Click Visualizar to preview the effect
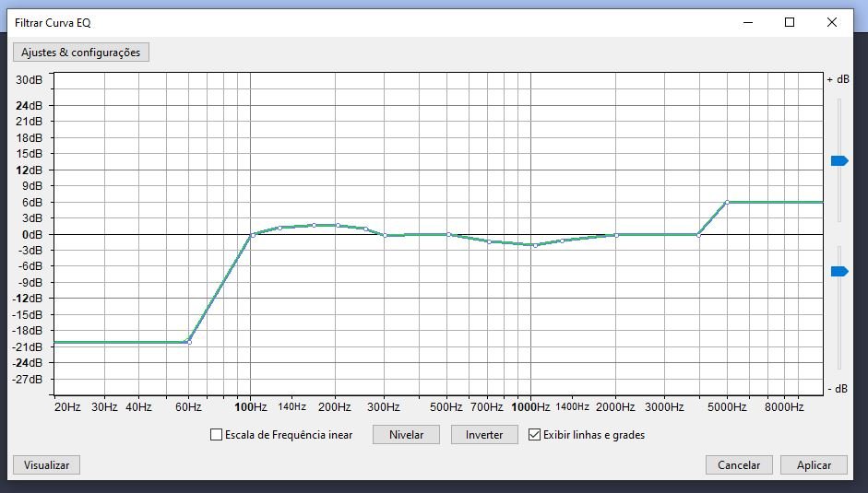The image size is (868, 493). pos(46,465)
